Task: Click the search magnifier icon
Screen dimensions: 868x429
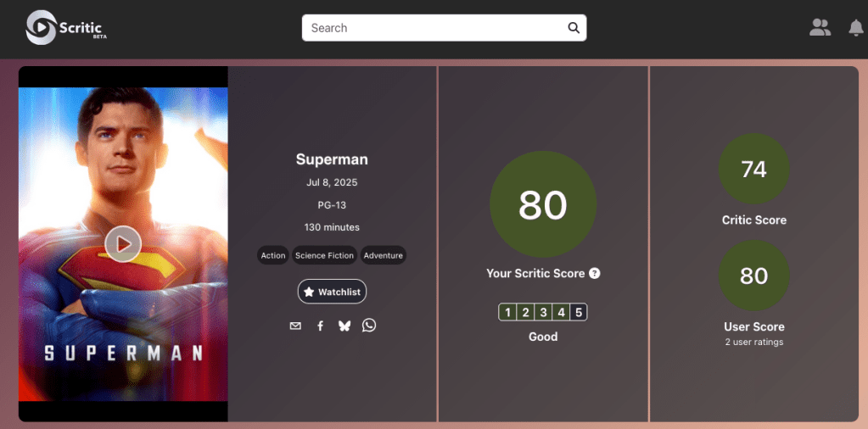Action: click(x=574, y=28)
